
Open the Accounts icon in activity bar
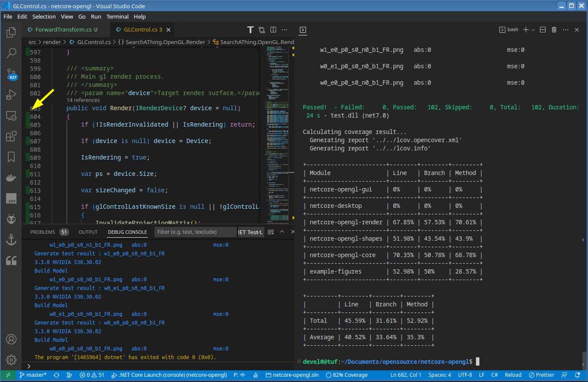[x=11, y=339]
